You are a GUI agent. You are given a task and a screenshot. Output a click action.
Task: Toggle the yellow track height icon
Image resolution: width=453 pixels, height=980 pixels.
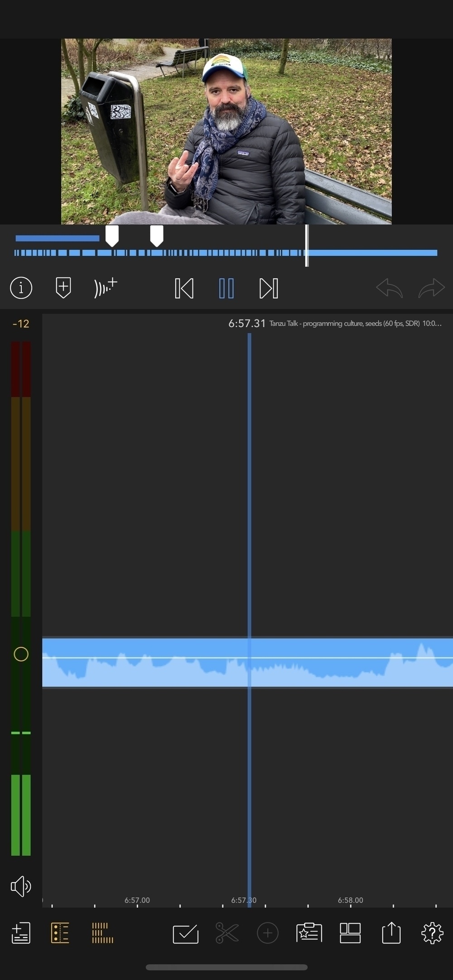tap(102, 933)
